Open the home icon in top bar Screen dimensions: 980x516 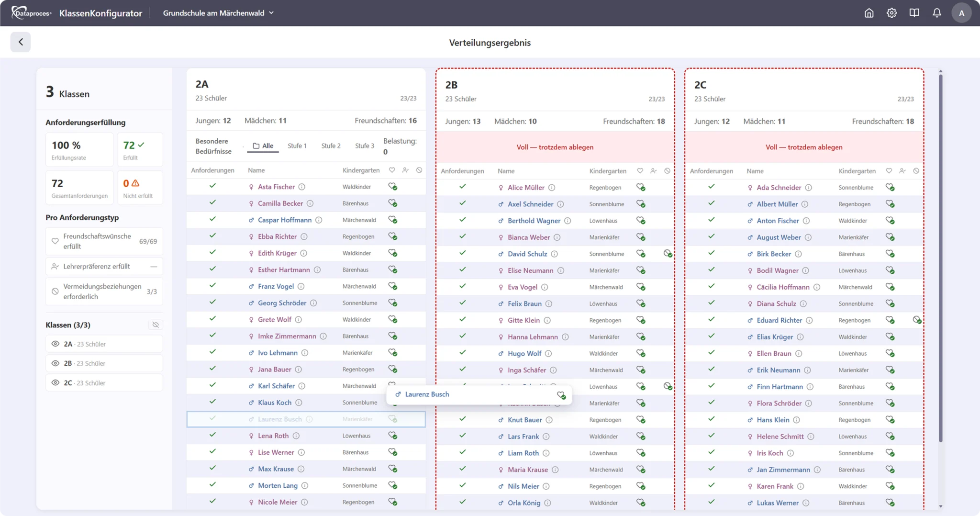click(869, 13)
